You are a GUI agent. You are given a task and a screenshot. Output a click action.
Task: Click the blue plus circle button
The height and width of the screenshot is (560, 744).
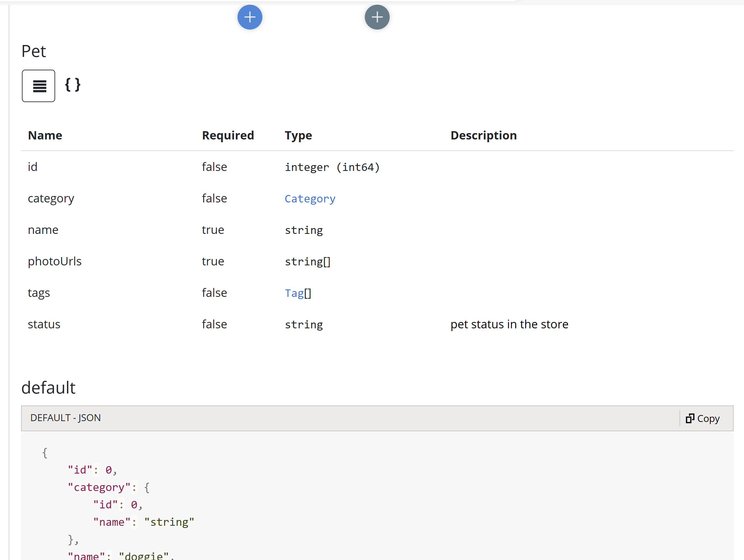(250, 17)
